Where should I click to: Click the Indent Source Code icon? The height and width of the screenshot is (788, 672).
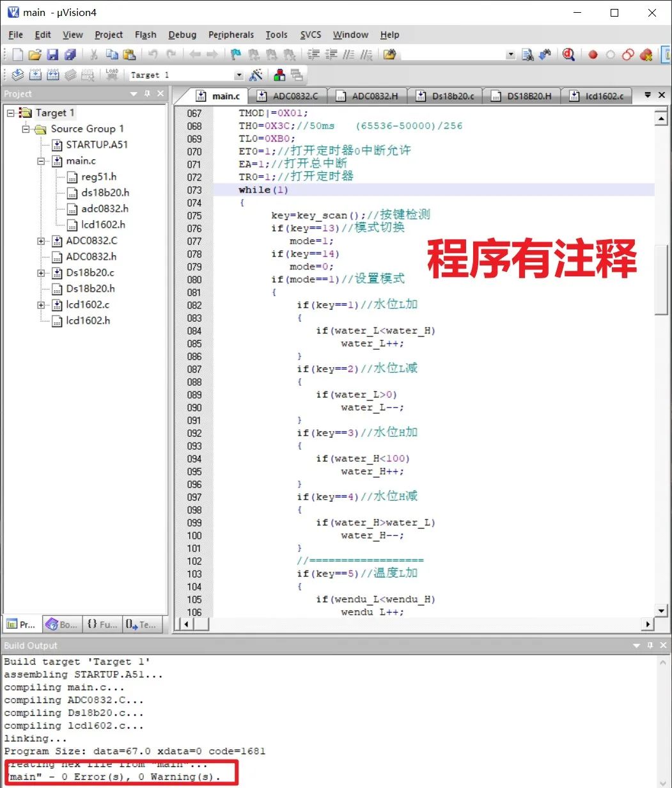point(313,54)
